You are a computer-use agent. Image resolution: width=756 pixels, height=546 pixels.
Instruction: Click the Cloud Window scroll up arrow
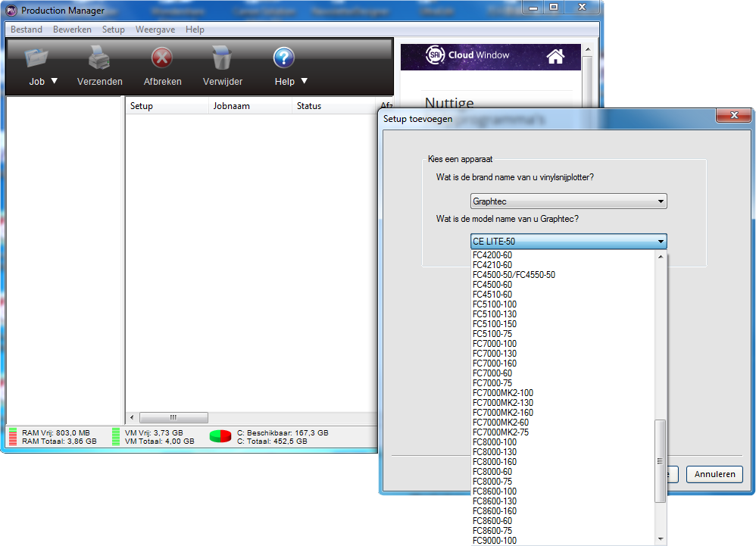(587, 50)
